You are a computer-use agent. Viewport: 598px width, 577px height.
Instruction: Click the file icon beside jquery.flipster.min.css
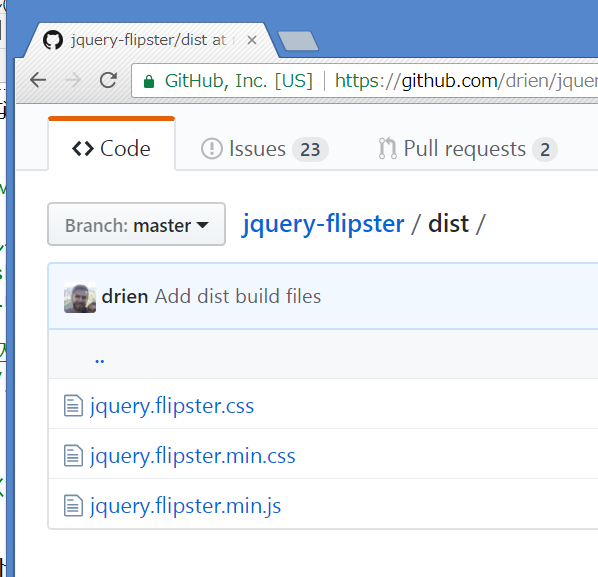73,456
